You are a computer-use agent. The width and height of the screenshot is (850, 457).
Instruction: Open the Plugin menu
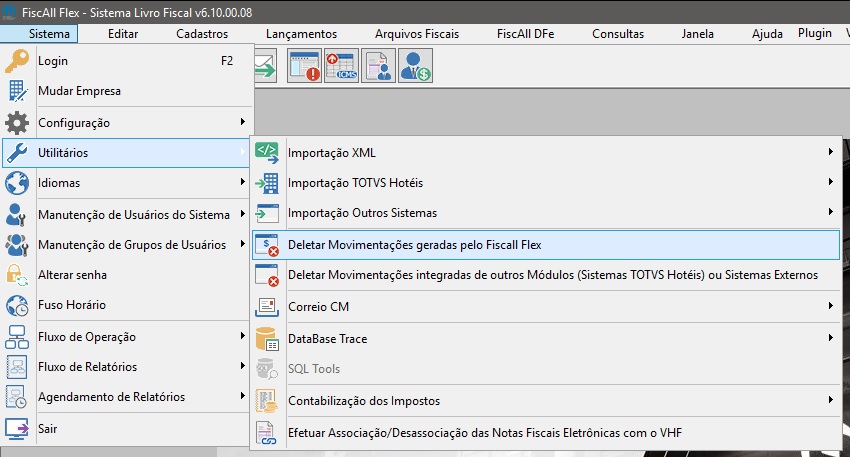pos(815,33)
